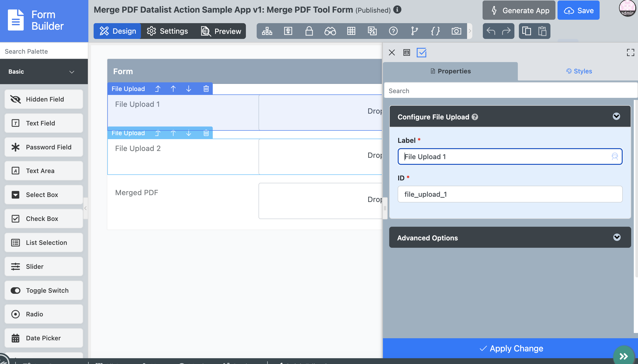The width and height of the screenshot is (638, 364).
Task: Click the redo arrow icon
Action: click(506, 31)
